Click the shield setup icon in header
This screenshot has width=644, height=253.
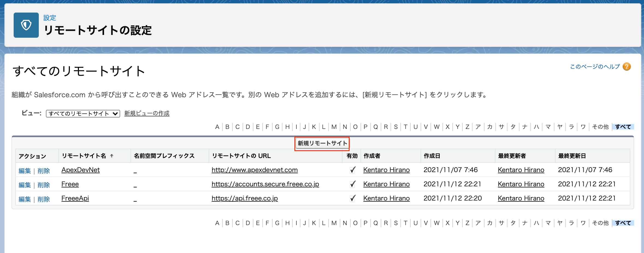[26, 25]
